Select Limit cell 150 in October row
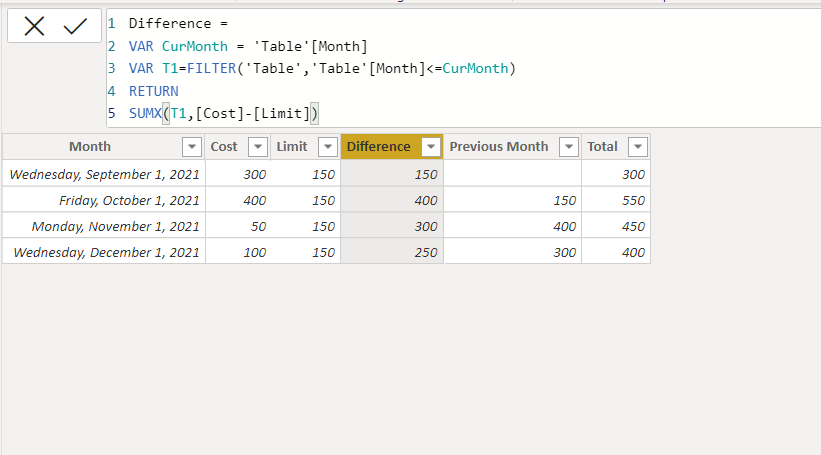The image size is (821, 455). coord(306,200)
